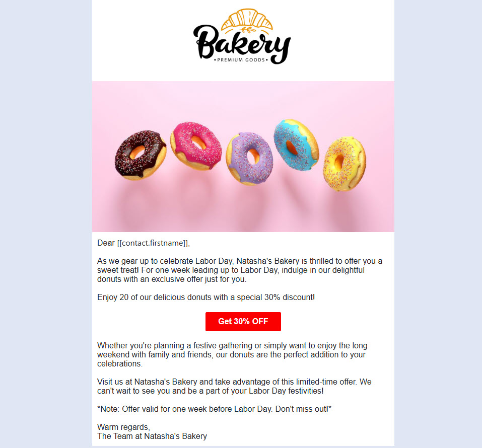
Task: Click the word Dear in the greeting
Action: pyautogui.click(x=106, y=243)
